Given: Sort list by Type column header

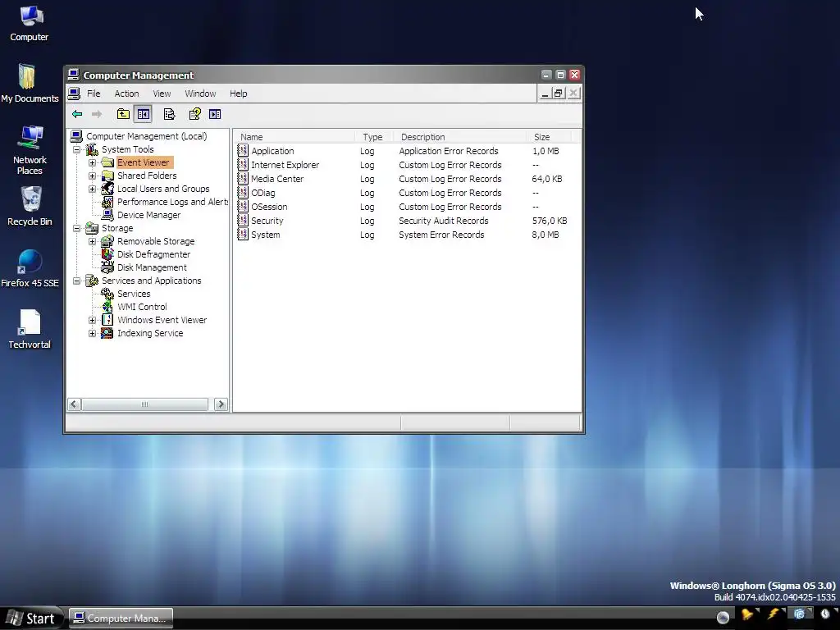Looking at the screenshot, I should coord(374,137).
